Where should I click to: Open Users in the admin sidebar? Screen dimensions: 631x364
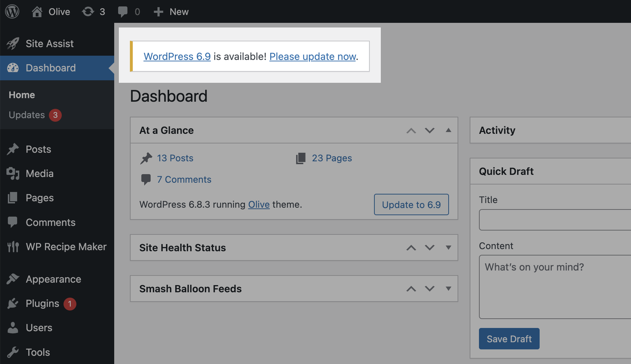click(x=57, y=328)
